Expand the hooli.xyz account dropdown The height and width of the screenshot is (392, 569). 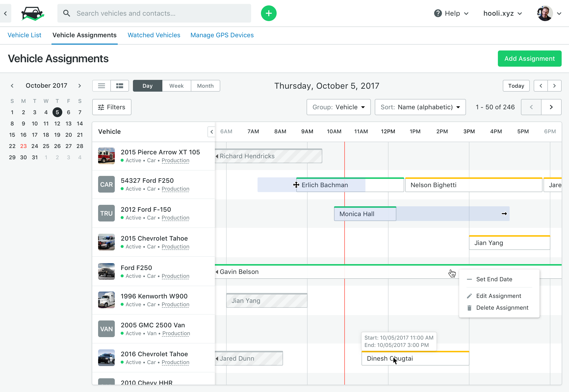(503, 13)
